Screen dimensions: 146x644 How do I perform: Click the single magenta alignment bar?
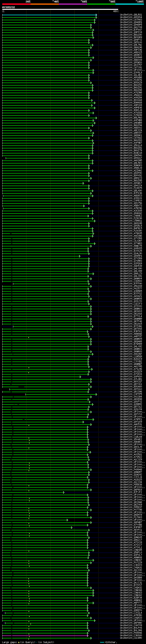[x=45, y=636]
